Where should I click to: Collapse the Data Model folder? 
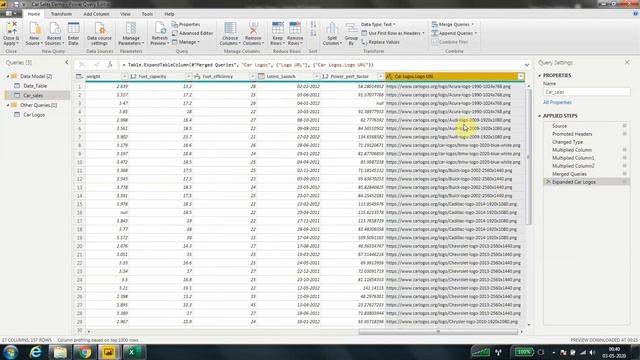click(x=8, y=76)
